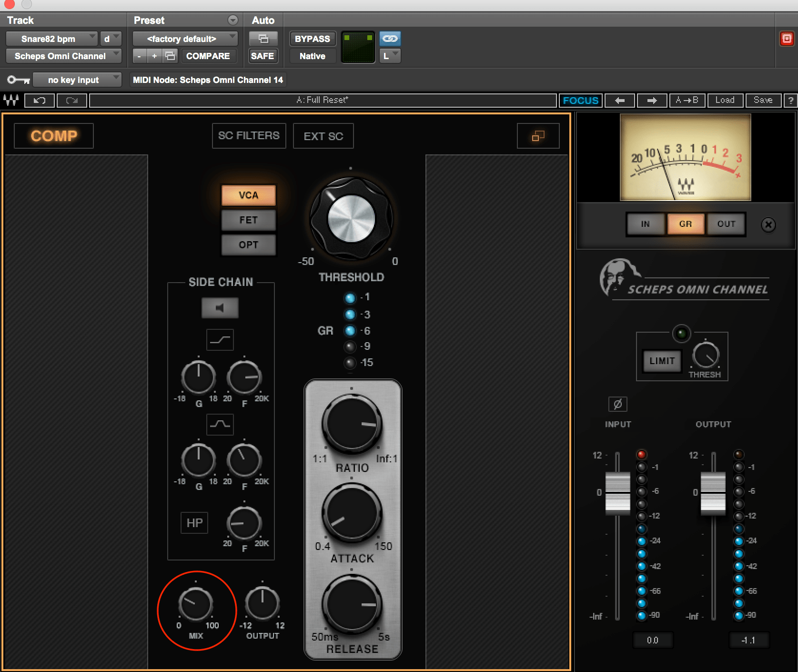Screen dimensions: 798x672
Task: Toggle side chain listen speaker icon
Action: (220, 308)
